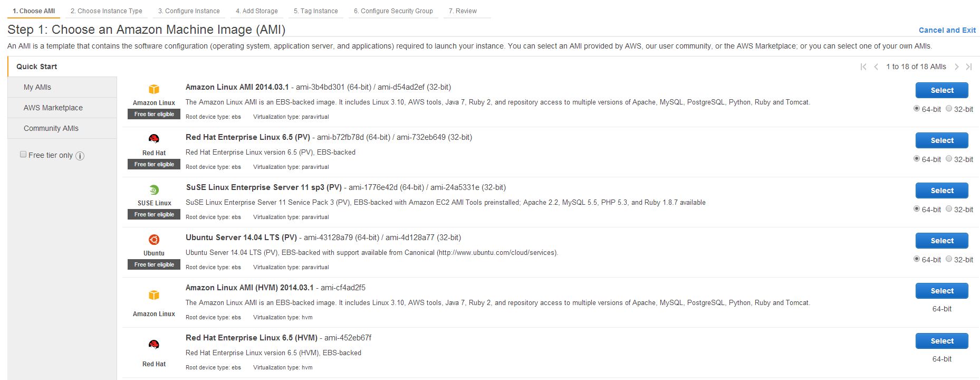
Task: Open the Free tier only info icon
Action: 80,156
